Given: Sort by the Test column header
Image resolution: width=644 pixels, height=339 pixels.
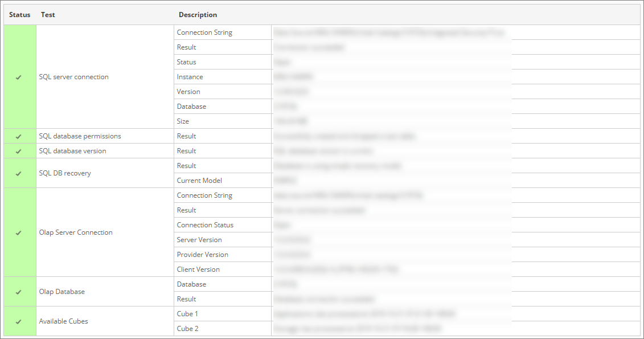Looking at the screenshot, I should (48, 14).
